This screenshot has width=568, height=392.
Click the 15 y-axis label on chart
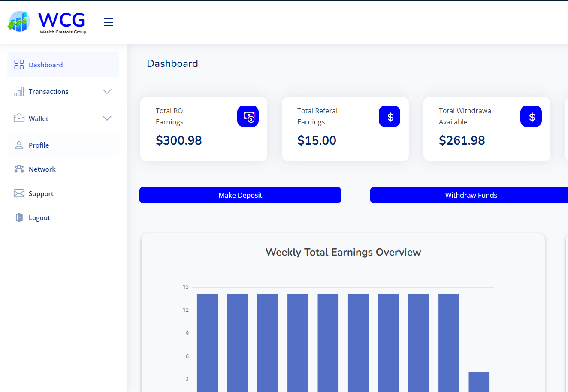186,287
